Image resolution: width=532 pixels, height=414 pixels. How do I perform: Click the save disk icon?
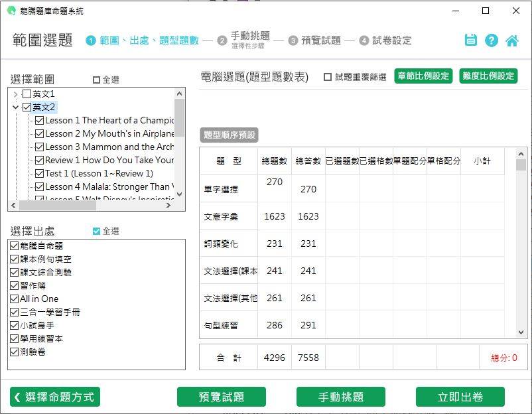click(x=470, y=40)
